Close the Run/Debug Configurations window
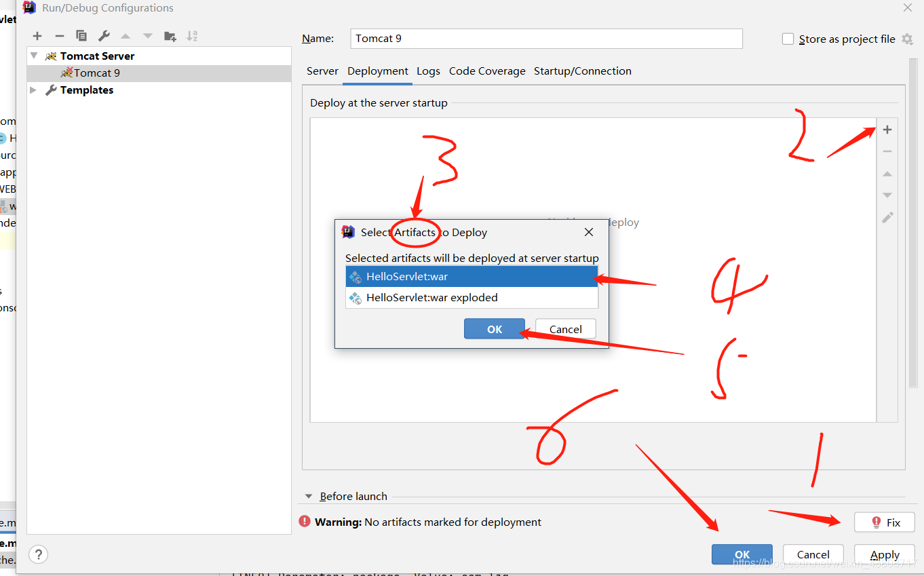Viewport: 924px width, 576px height. coord(908,7)
